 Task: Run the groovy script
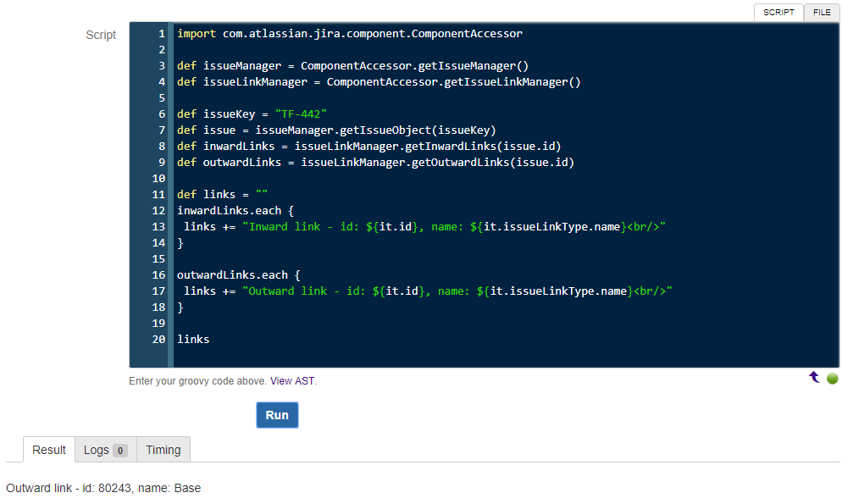(277, 415)
